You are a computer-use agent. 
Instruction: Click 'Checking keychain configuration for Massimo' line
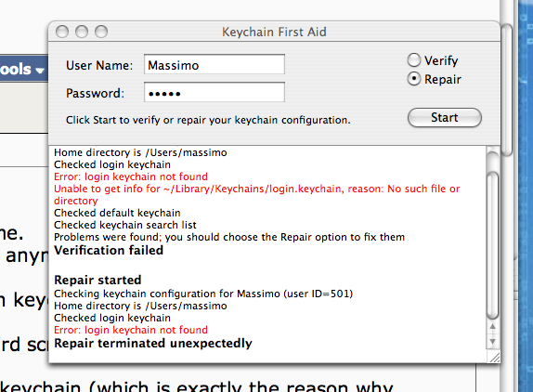[203, 294]
